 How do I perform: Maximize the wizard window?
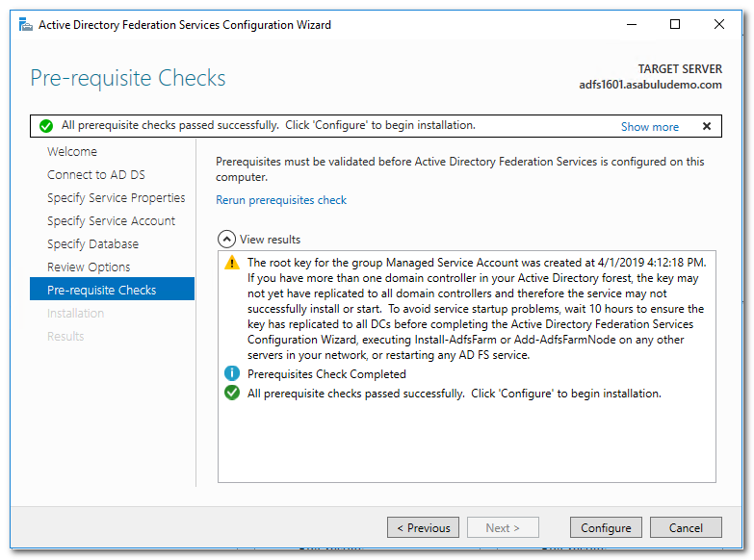click(675, 25)
